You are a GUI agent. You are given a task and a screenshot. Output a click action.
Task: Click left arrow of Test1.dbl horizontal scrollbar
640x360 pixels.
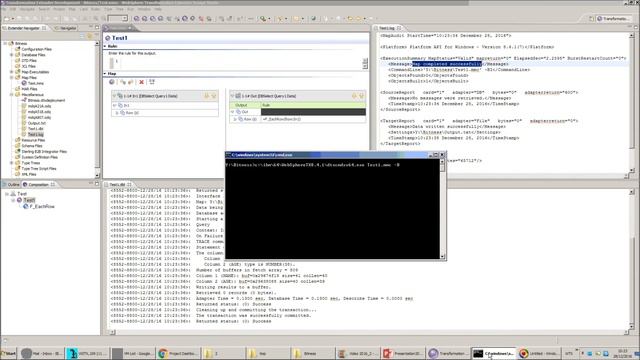tap(112, 333)
